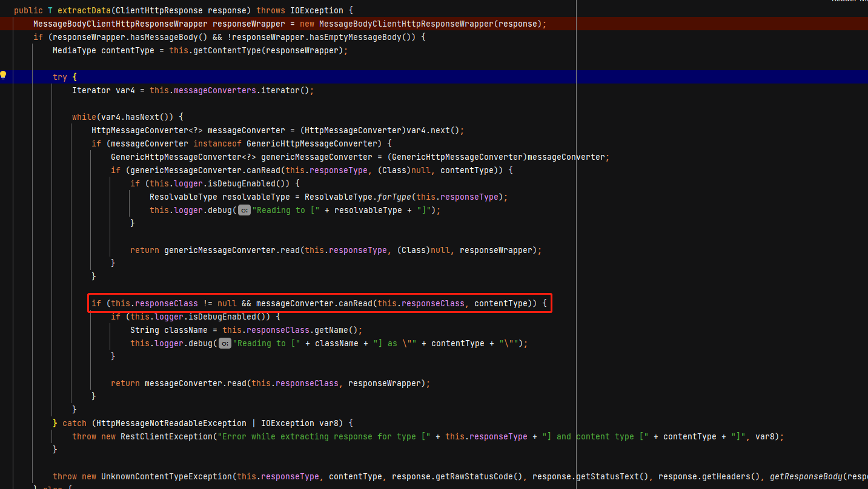Click the yellow intention light bulb icon

pyautogui.click(x=2, y=76)
